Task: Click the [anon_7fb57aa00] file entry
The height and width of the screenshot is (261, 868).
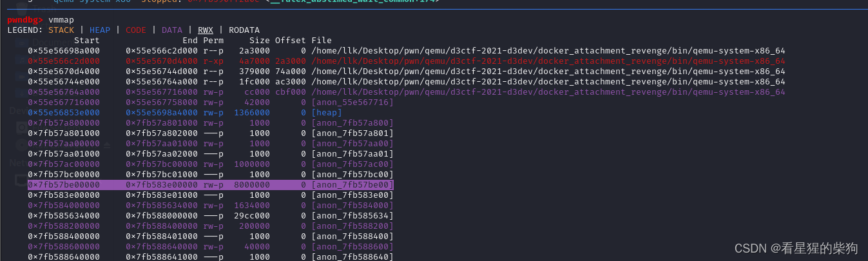Action: (x=352, y=144)
